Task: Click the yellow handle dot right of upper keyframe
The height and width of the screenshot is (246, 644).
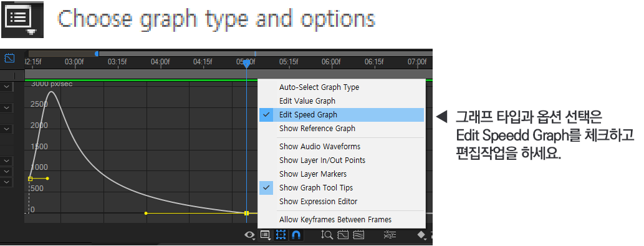Action: 47,179
